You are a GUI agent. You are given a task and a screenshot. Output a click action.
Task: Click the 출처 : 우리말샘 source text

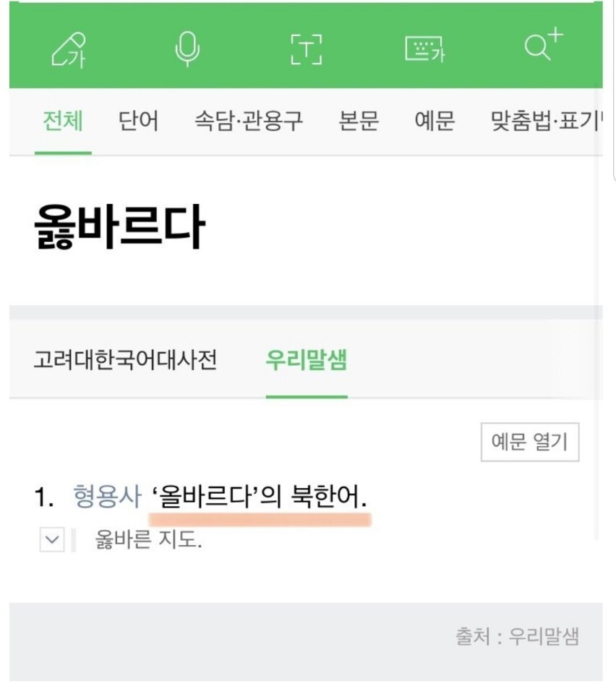pyautogui.click(x=517, y=636)
